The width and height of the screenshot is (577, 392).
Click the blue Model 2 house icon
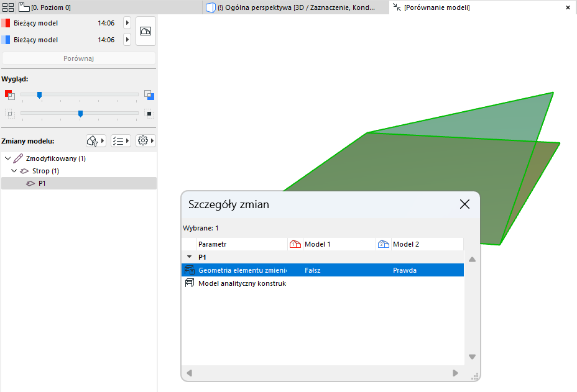click(x=384, y=244)
